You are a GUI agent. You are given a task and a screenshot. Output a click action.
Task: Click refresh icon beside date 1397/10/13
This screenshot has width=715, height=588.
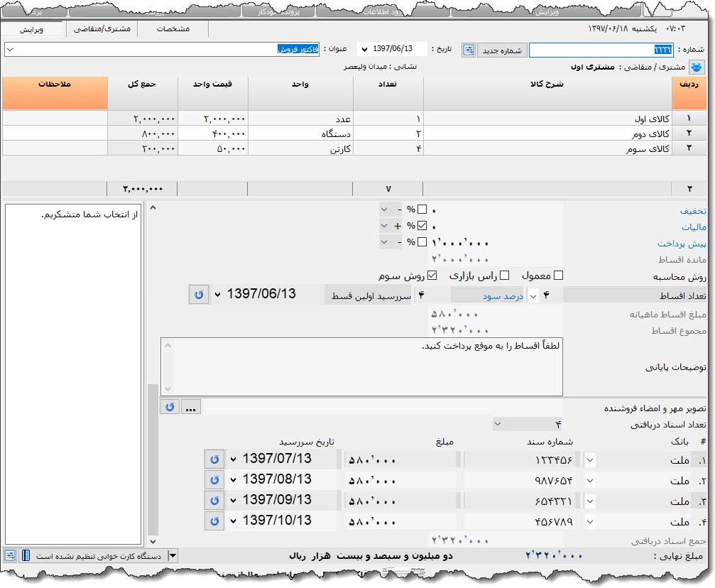214,521
